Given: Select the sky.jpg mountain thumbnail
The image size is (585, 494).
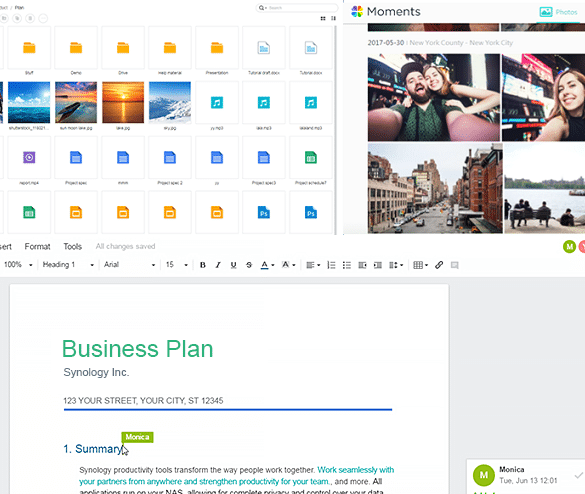Looking at the screenshot, I should pos(170,102).
